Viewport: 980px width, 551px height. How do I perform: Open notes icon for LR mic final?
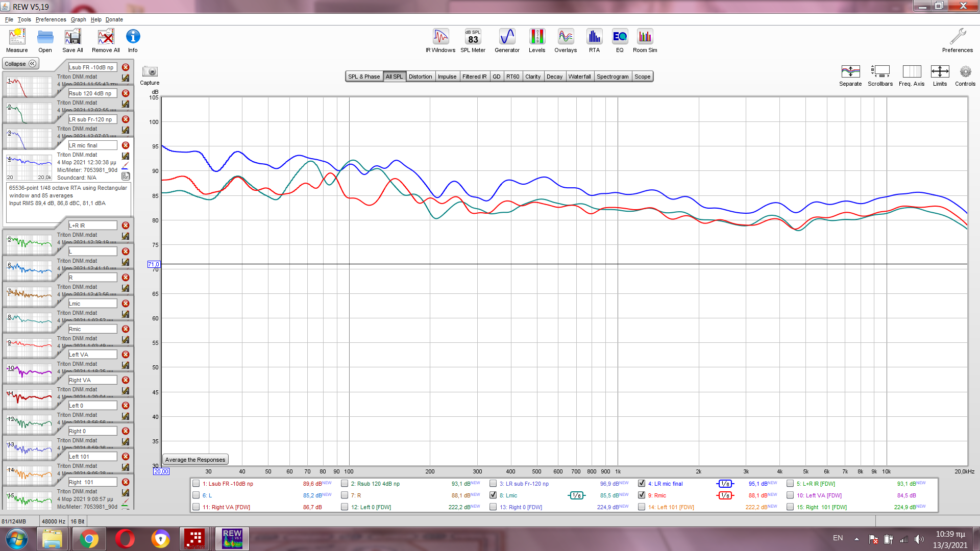point(126,176)
